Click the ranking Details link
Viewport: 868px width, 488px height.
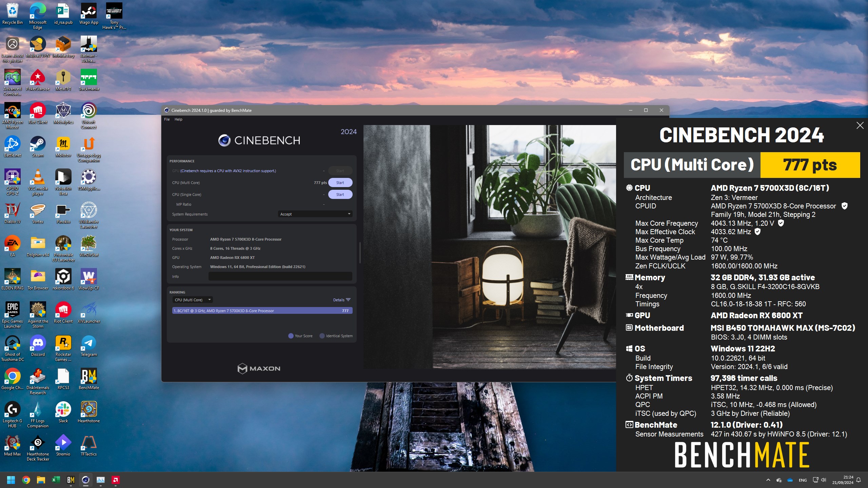pos(341,300)
